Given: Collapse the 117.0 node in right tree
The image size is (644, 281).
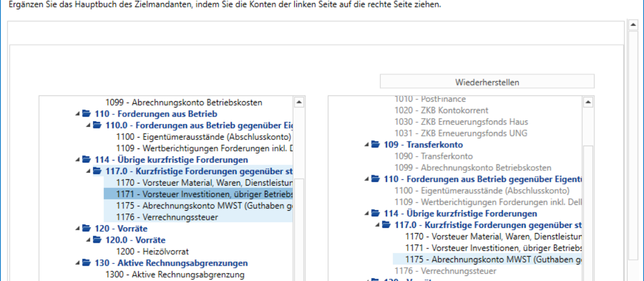Looking at the screenshot, I should tap(378, 226).
